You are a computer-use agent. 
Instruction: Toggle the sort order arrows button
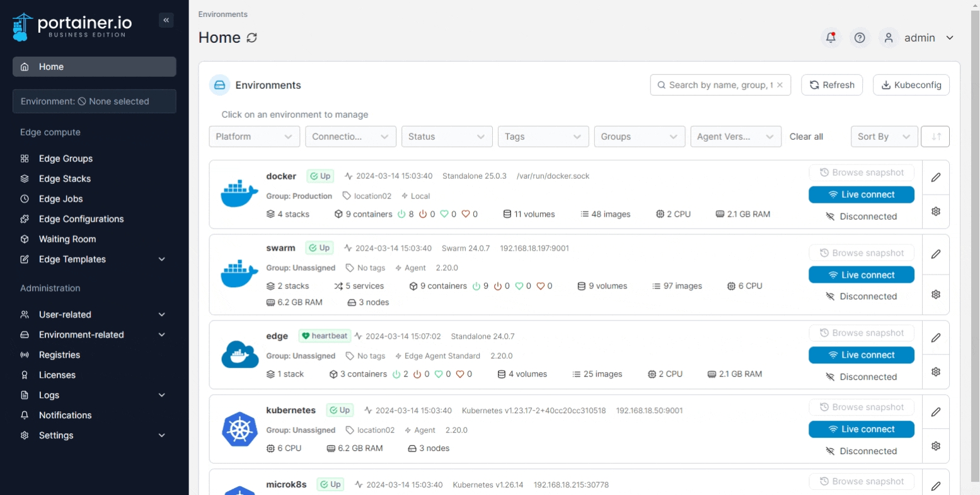click(935, 137)
